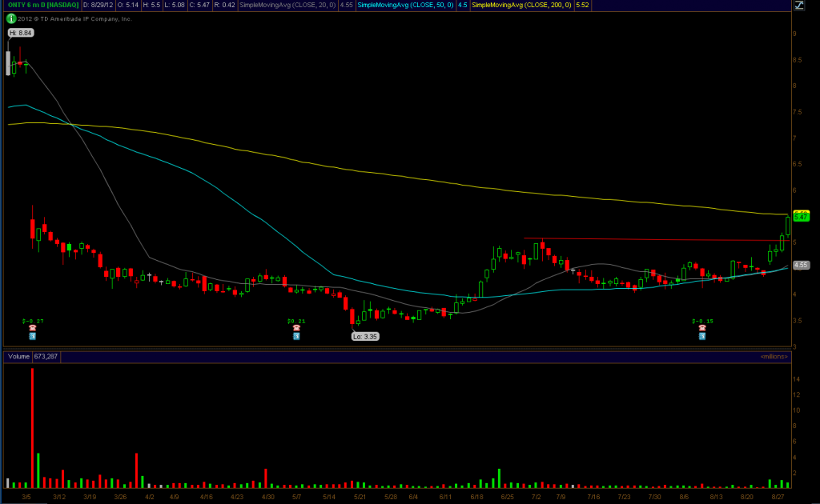Click the R: 0.42 range value

click(x=224, y=5)
